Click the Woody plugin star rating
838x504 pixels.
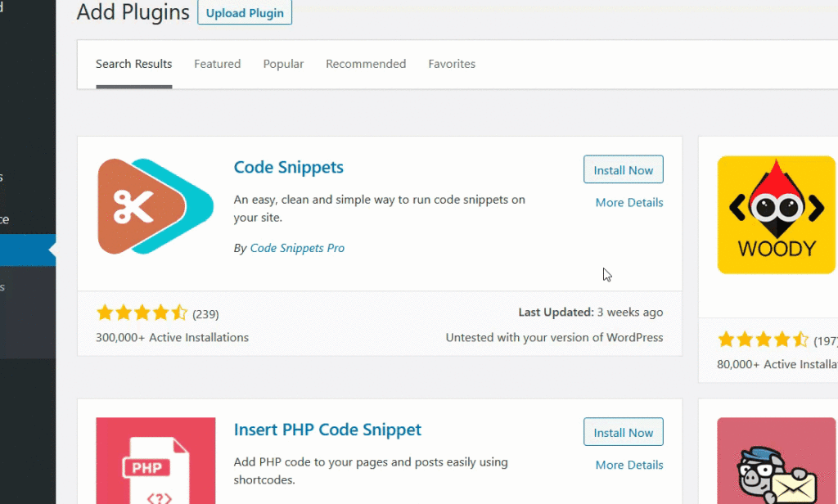pos(763,340)
